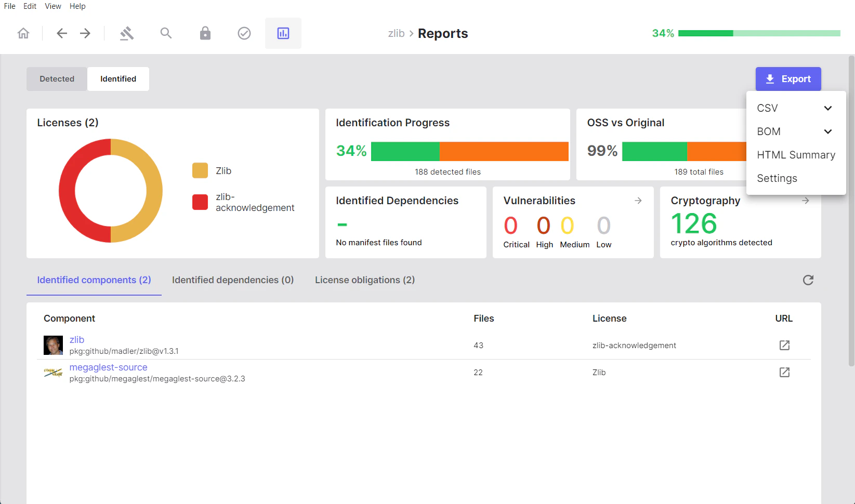
Task: Click the Medium vulnerabilities count
Action: point(567,226)
